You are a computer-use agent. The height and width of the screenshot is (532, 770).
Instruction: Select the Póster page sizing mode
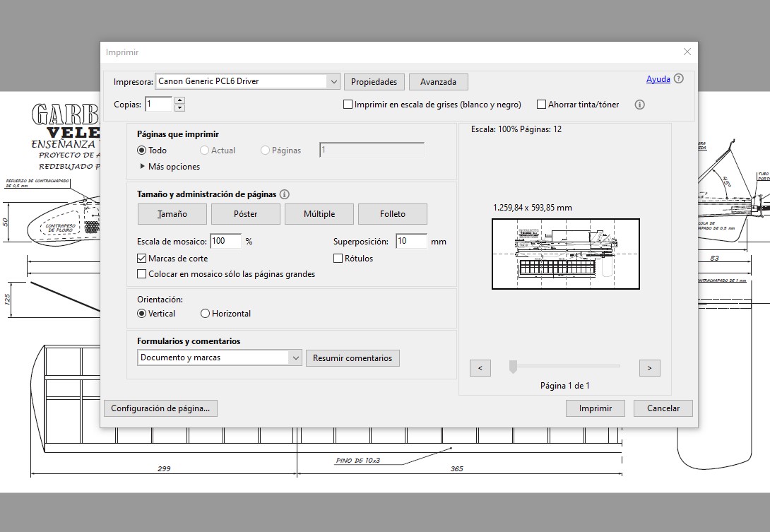tap(246, 214)
